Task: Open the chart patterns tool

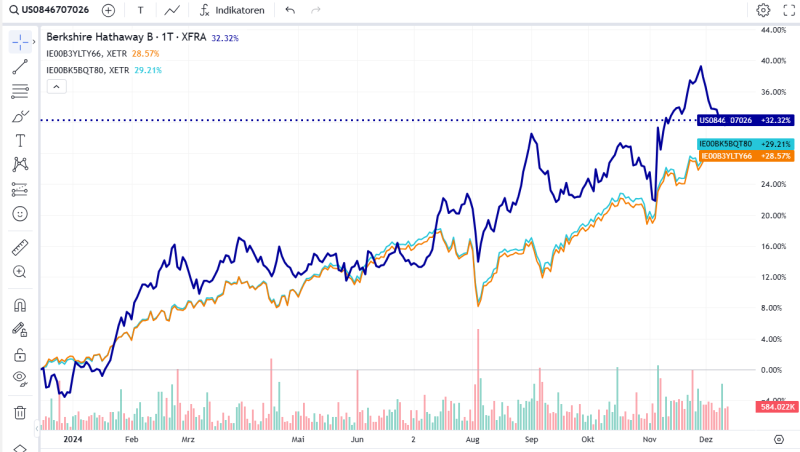Action: pyautogui.click(x=20, y=164)
